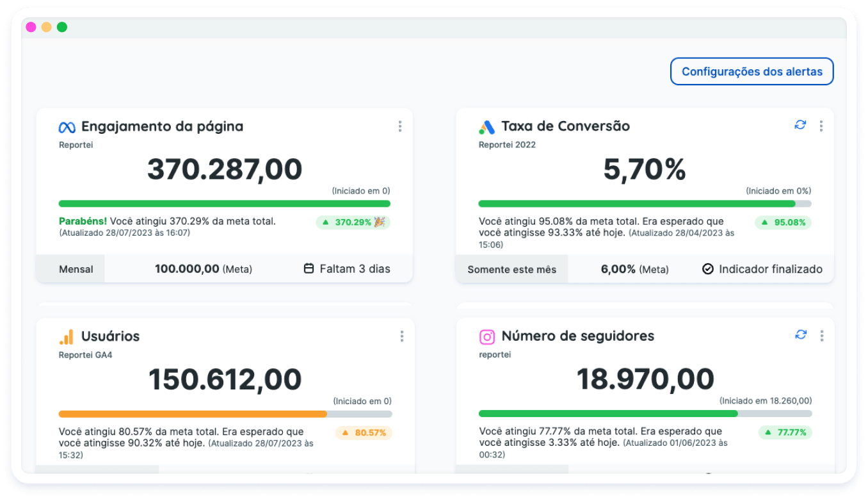Image resolution: width=868 pixels, height=499 pixels.
Task: Click the orange 80.57% progress badge
Action: 364,432
